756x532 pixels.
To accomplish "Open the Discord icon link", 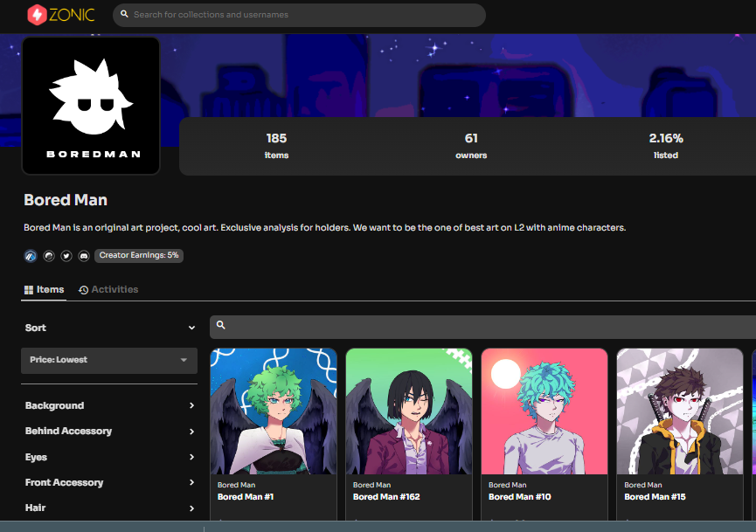I will [84, 256].
